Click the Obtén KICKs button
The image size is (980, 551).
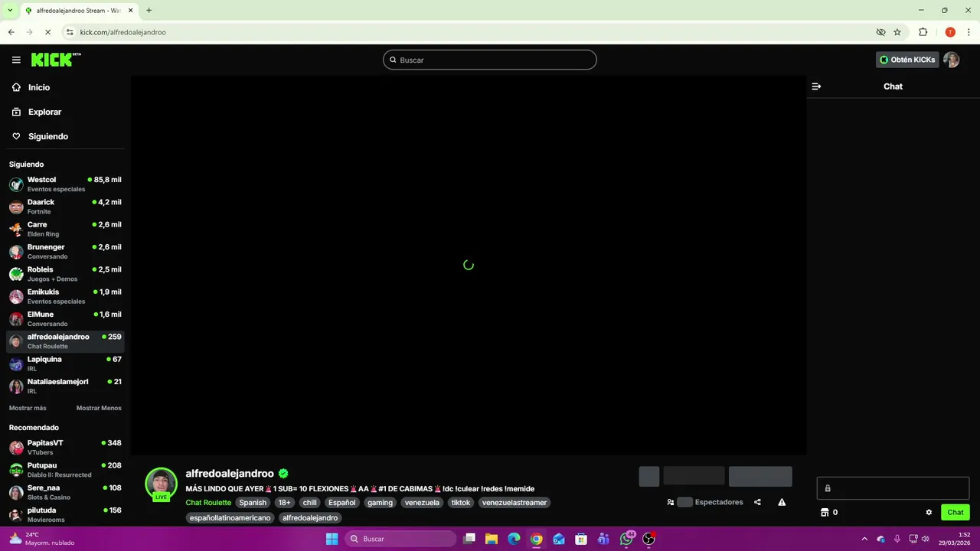tap(907, 60)
